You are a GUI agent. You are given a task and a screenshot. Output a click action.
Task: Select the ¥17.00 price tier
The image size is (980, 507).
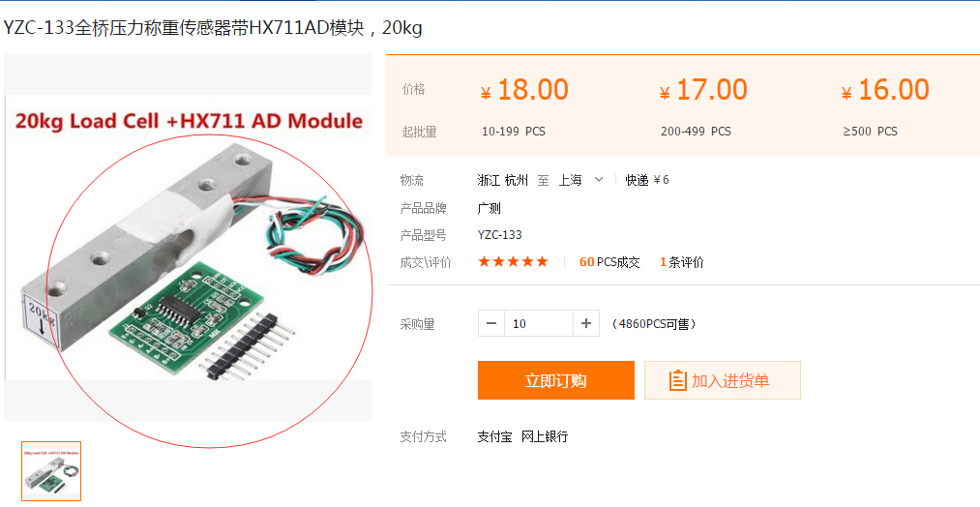click(703, 90)
